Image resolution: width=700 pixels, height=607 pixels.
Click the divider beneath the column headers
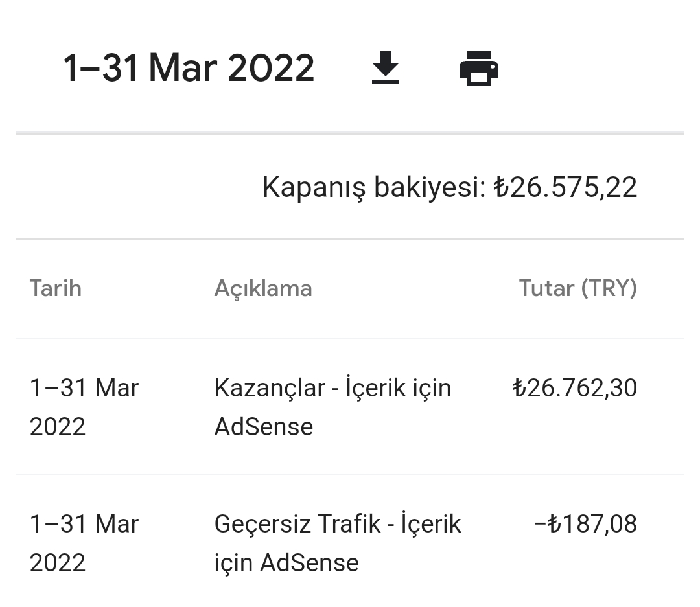coord(350,338)
